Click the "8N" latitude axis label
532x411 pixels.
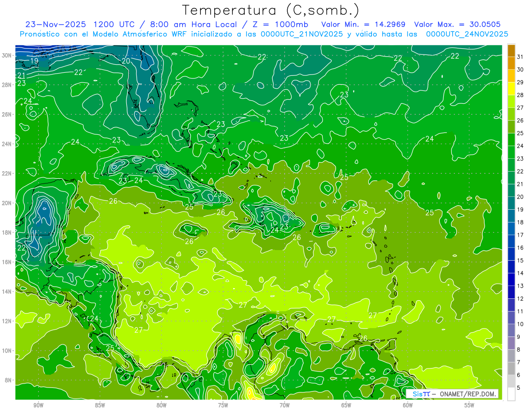pos(8,380)
